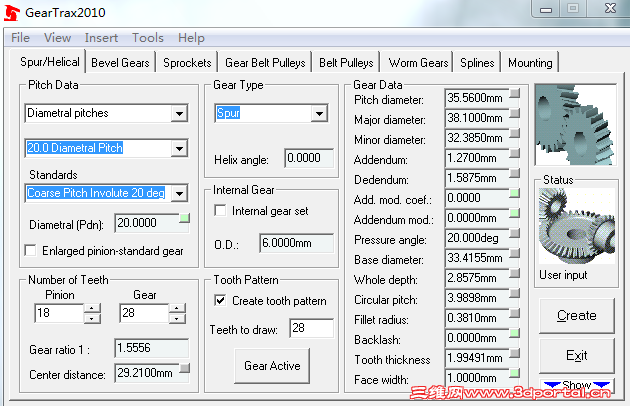The height and width of the screenshot is (406, 630).
Task: Toggle the indicator square next to Pitch diameter
Action: (x=515, y=93)
